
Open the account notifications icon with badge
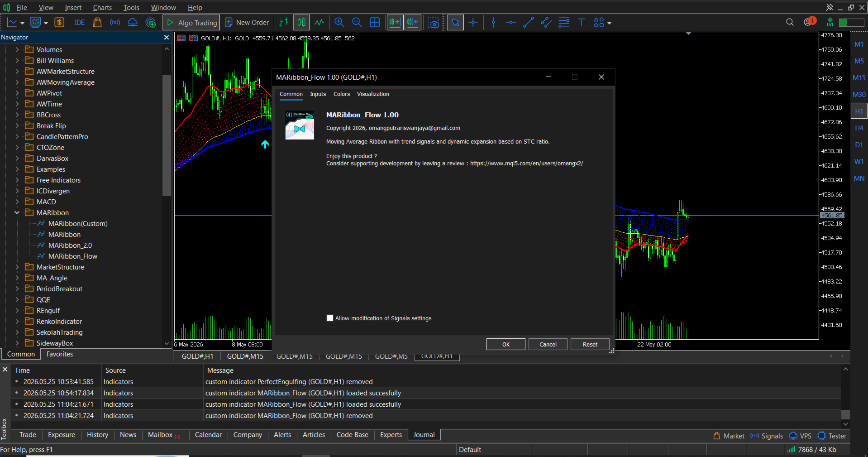[809, 22]
